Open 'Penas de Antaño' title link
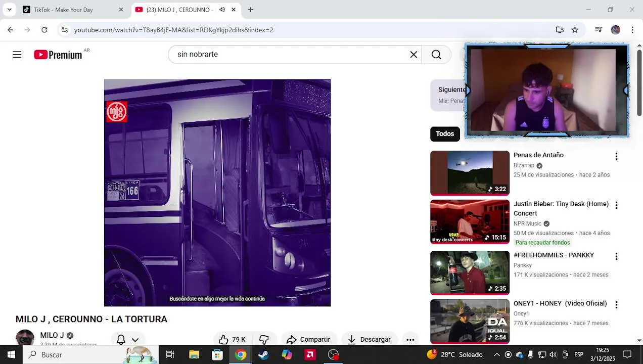 click(x=538, y=155)
